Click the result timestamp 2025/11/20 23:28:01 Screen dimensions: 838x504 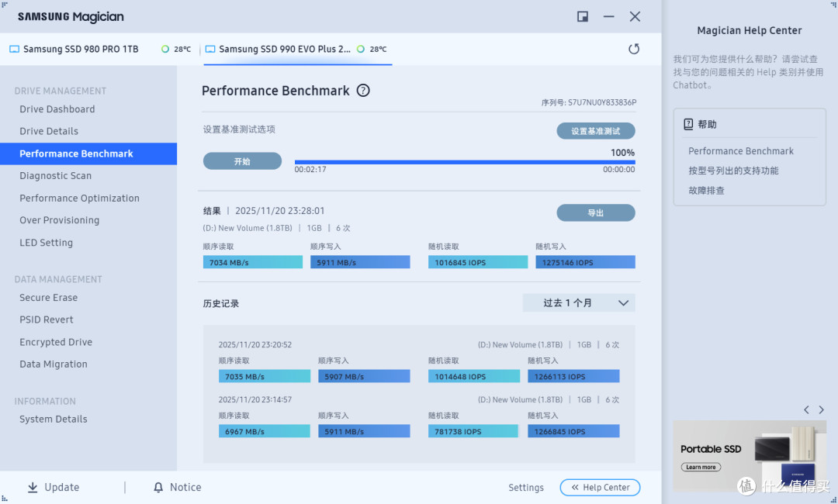tap(279, 211)
